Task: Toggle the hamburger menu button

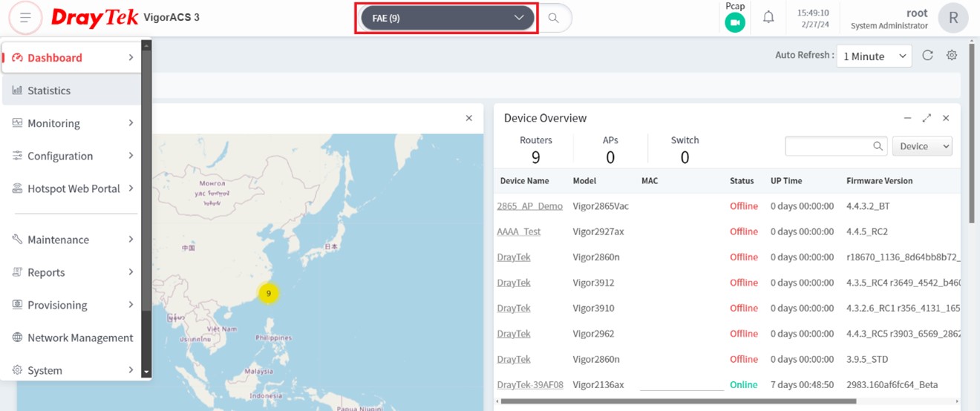Action: click(x=25, y=18)
